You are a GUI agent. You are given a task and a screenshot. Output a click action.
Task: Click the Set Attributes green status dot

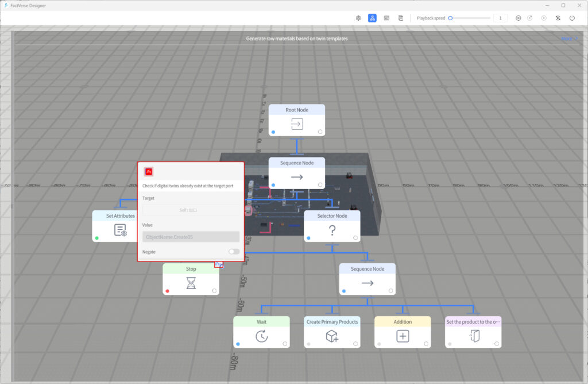[x=96, y=238]
